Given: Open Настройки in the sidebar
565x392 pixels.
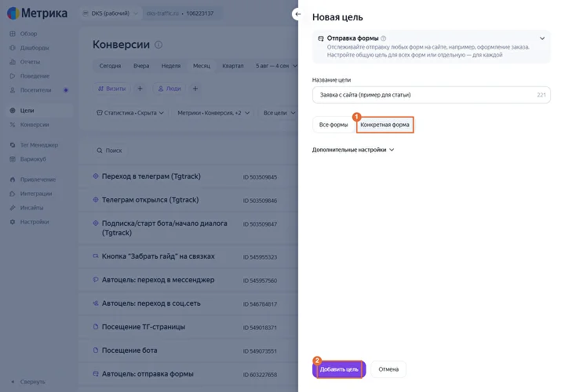Looking at the screenshot, I should (35, 222).
